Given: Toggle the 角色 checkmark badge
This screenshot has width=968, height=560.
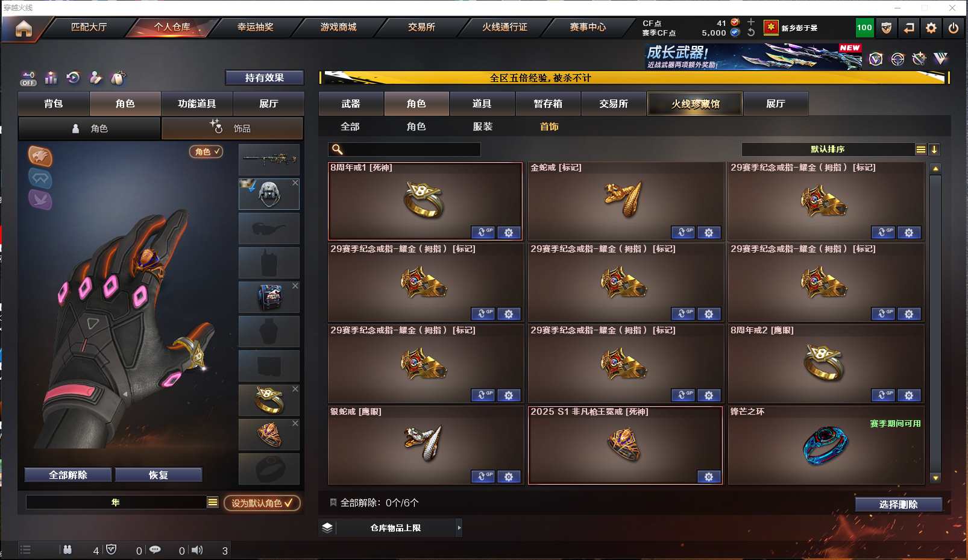Looking at the screenshot, I should tap(206, 152).
